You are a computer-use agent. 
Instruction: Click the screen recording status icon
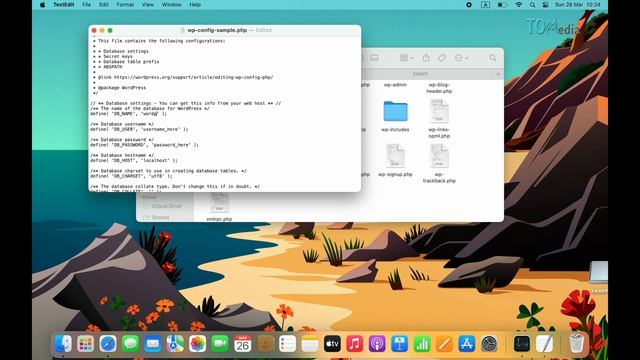click(x=469, y=4)
